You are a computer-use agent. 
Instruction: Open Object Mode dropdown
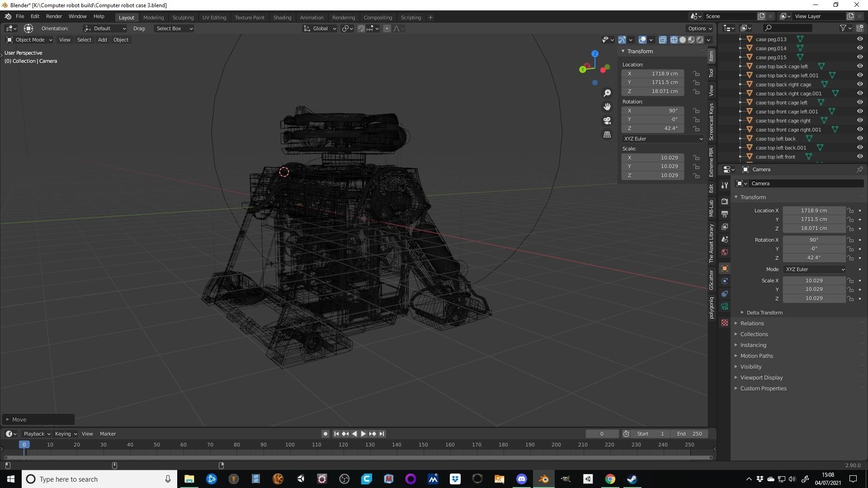pos(29,40)
